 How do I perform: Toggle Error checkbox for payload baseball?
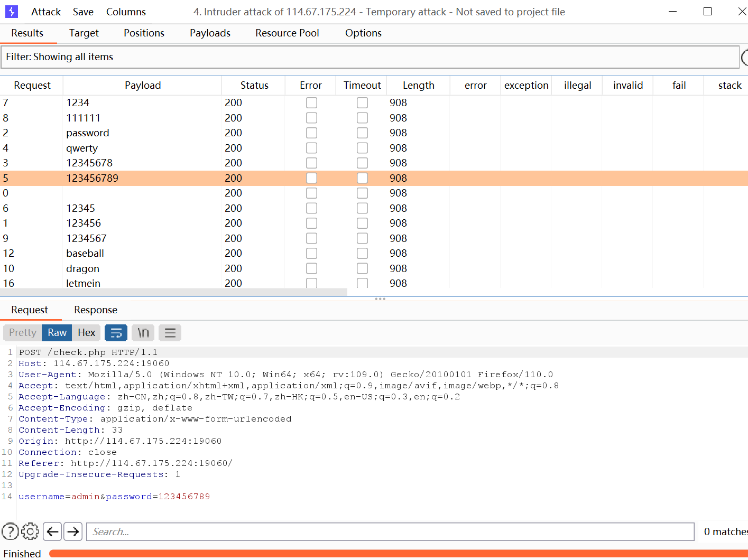tap(311, 253)
